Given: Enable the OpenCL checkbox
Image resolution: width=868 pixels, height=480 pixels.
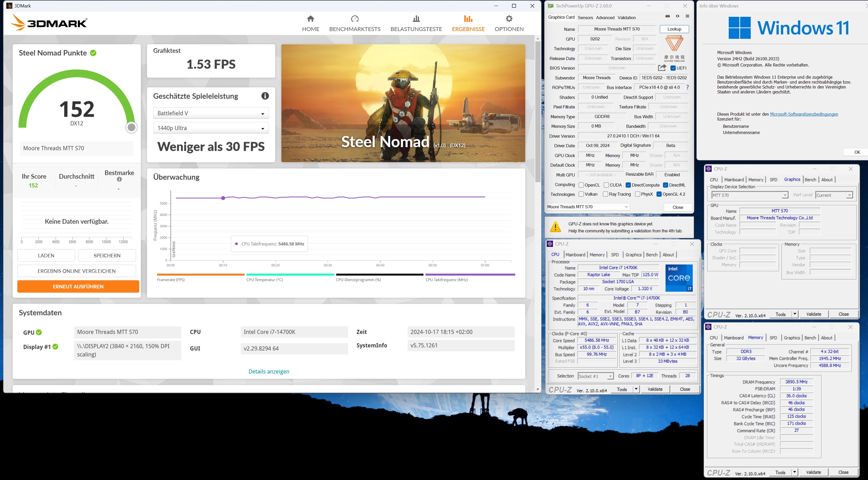Looking at the screenshot, I should pos(581,185).
